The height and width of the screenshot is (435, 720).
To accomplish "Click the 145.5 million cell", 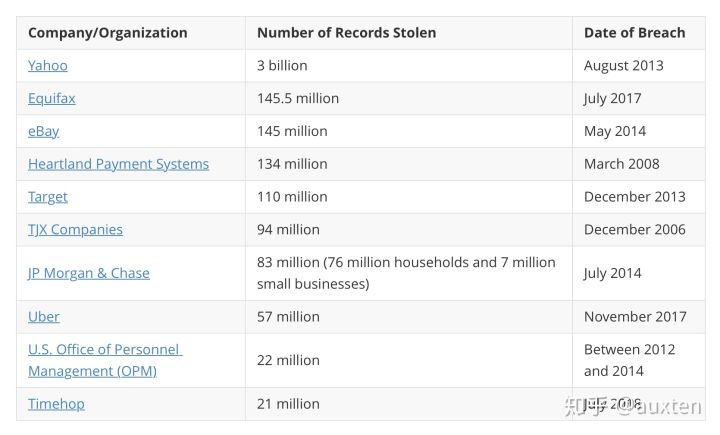I will click(x=409, y=98).
